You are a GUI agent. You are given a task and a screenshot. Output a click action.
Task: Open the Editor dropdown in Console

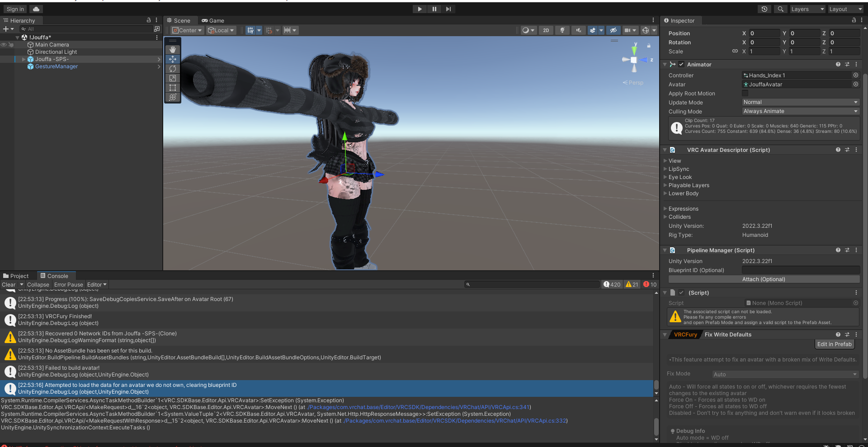coord(97,285)
